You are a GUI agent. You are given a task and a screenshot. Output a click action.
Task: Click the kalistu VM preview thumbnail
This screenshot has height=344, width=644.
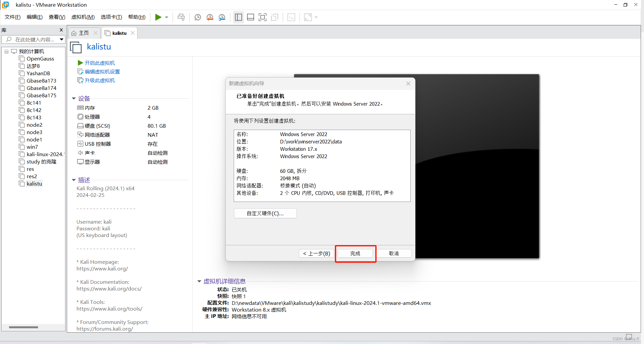[477, 166]
